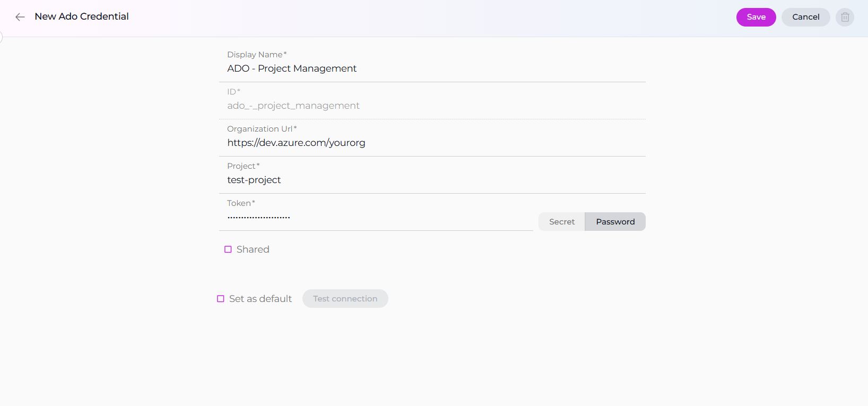This screenshot has width=868, height=406.
Task: Switch token type to Secret
Action: (x=561, y=222)
